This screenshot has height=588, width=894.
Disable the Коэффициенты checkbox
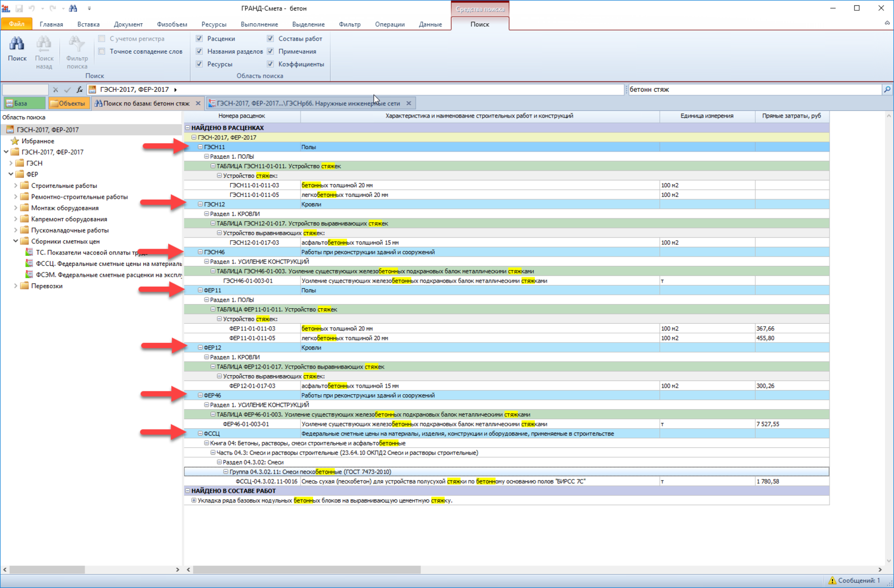tap(271, 64)
